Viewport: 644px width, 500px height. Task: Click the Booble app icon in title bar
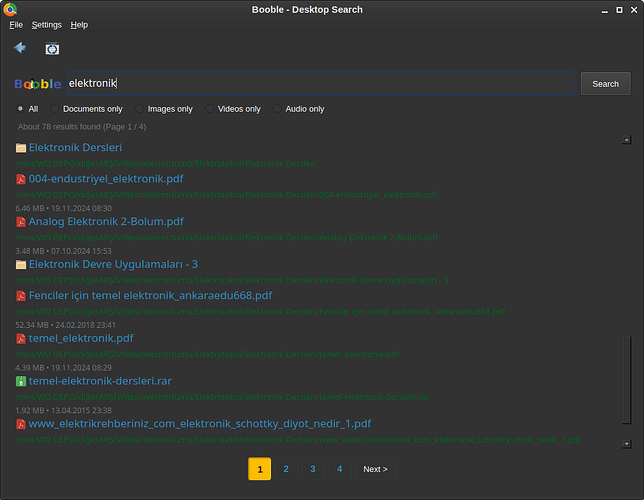tap(10, 9)
